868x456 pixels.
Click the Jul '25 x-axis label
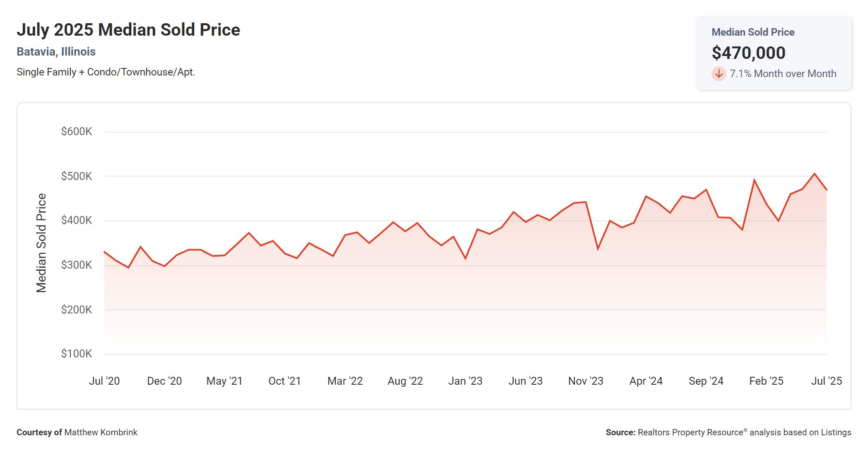point(826,381)
